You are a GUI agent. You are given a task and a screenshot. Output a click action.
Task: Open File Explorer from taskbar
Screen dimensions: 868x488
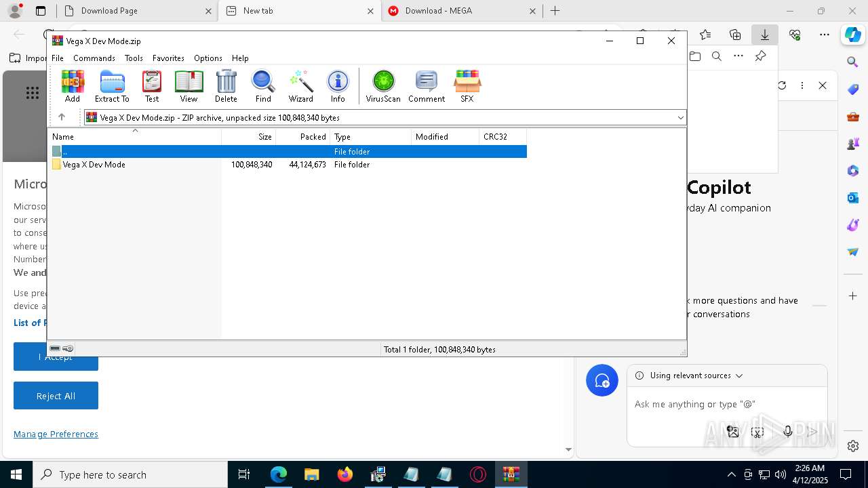tap(311, 474)
